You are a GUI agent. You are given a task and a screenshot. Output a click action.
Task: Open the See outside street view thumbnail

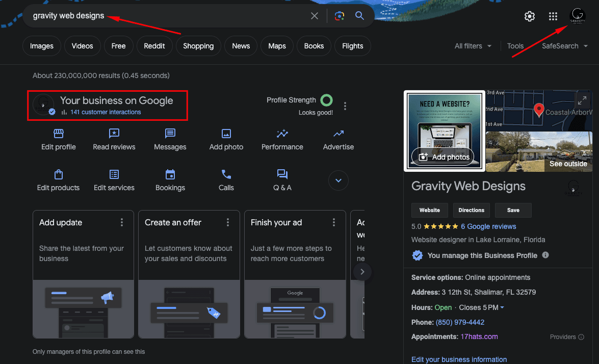tap(539, 151)
